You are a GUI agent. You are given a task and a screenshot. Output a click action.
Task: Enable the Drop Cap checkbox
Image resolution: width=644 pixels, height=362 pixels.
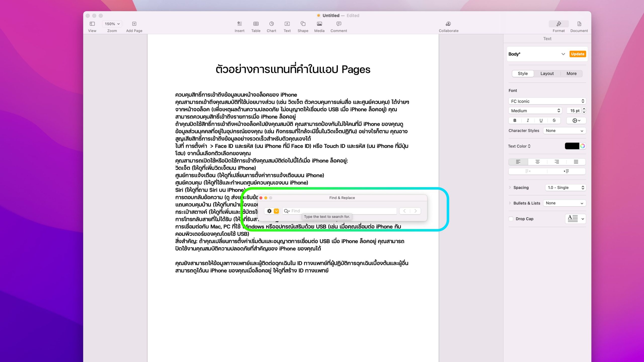coord(511,219)
